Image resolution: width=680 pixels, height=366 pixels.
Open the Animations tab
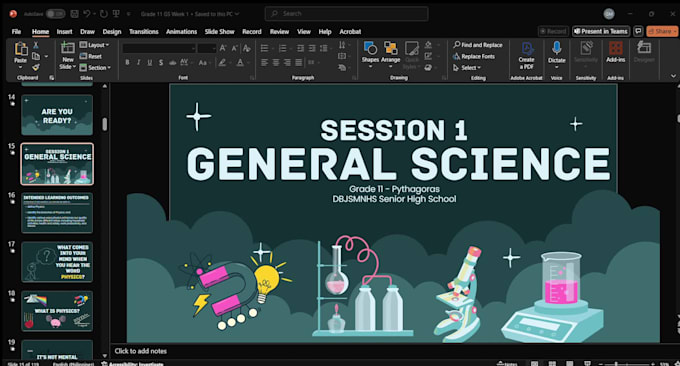[x=181, y=32]
